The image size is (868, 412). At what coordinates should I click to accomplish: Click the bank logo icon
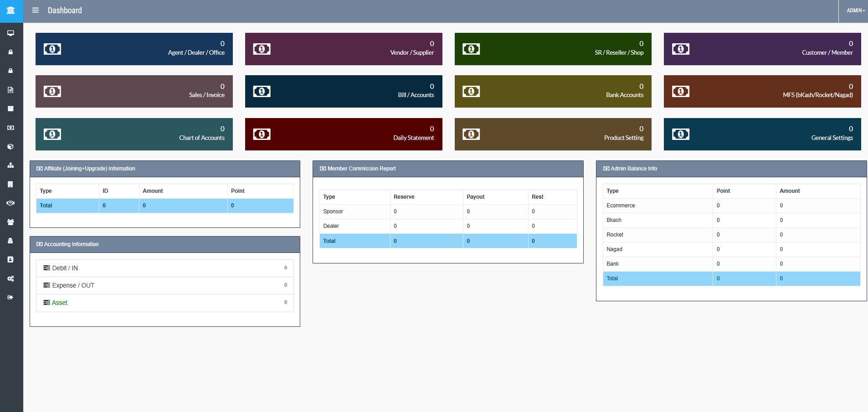pyautogui.click(x=11, y=10)
